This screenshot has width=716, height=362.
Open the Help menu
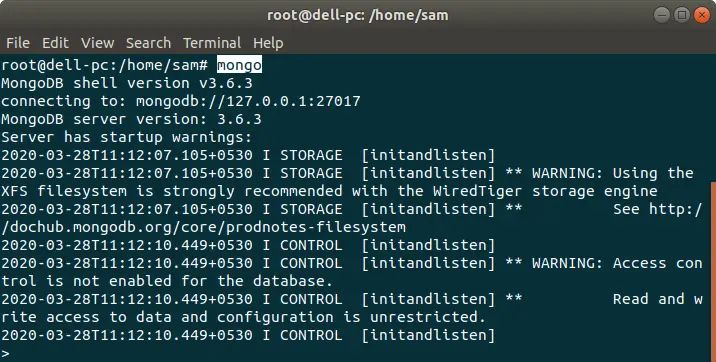(x=268, y=43)
